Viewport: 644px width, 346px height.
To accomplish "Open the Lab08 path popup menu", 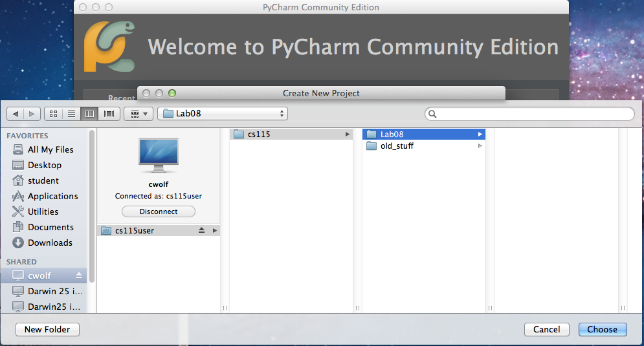I will pyautogui.click(x=222, y=114).
